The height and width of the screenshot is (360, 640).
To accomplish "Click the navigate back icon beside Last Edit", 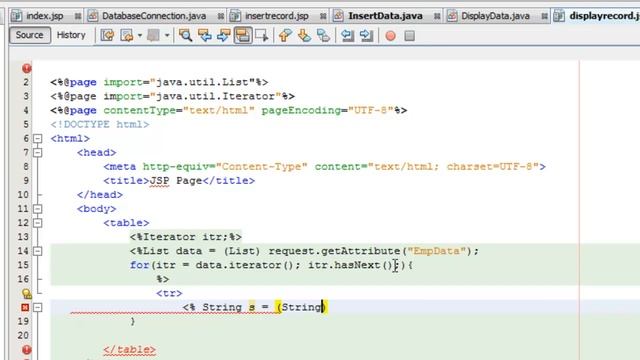I will pos(127,36).
